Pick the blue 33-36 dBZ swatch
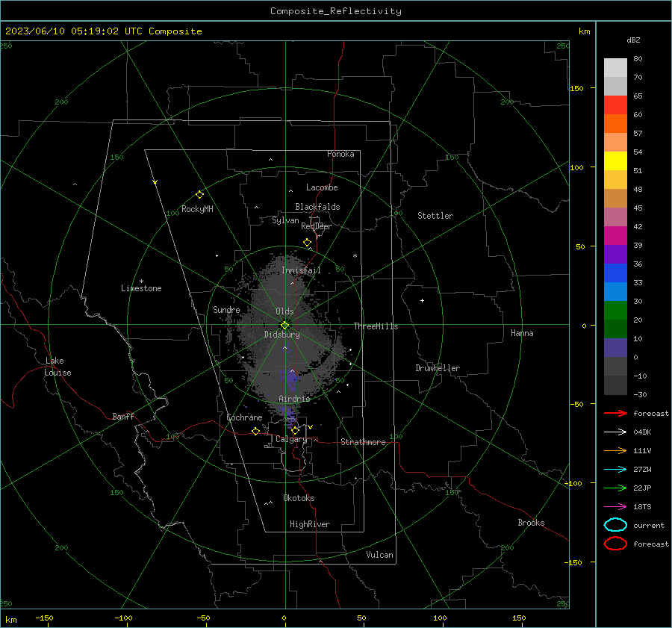This screenshot has width=672, height=628. [615, 273]
